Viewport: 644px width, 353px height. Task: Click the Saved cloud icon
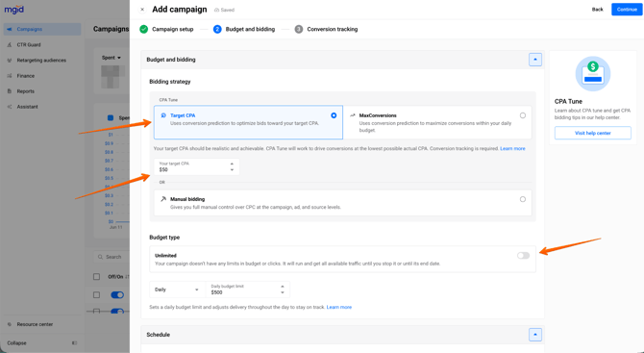pos(216,10)
